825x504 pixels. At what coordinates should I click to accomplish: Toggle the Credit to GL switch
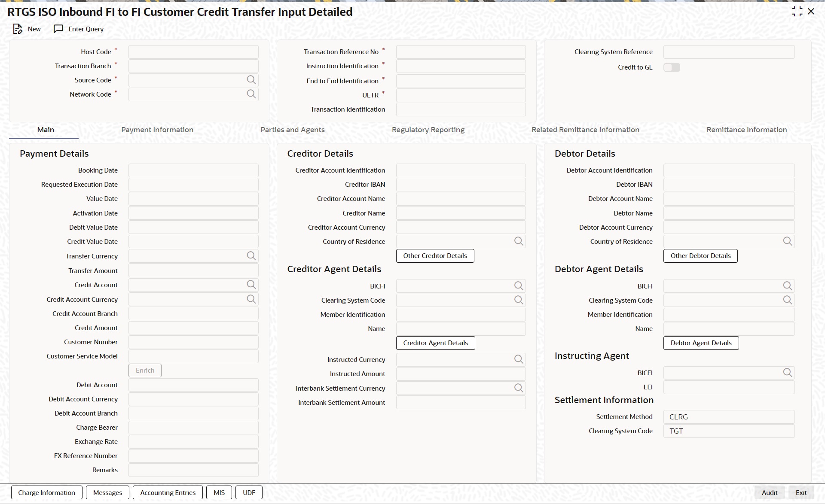(672, 67)
